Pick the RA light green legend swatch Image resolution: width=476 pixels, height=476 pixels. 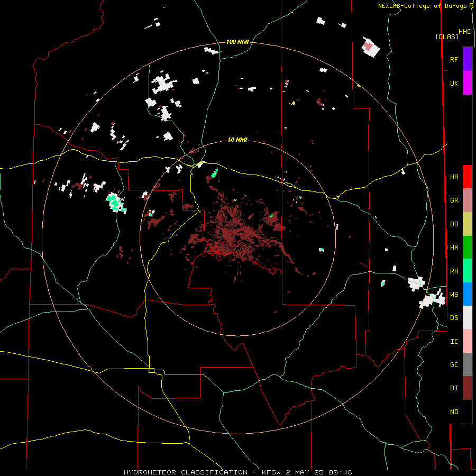[467, 271]
